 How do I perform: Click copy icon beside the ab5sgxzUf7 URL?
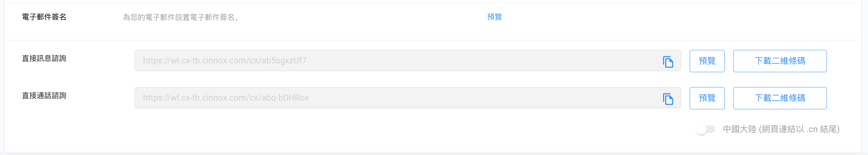668,62
